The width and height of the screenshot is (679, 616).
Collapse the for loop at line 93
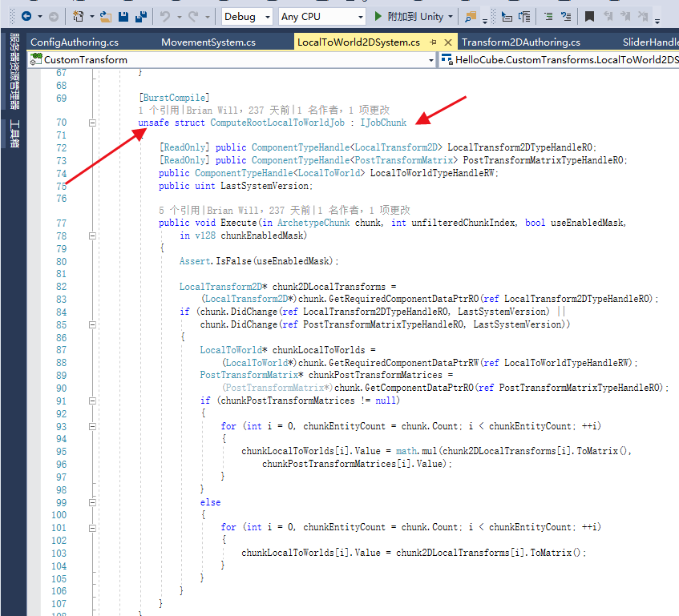[x=92, y=426]
